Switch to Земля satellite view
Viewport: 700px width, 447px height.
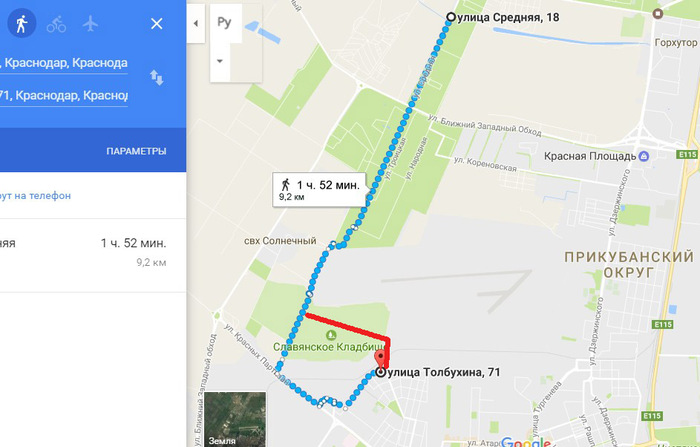235,419
